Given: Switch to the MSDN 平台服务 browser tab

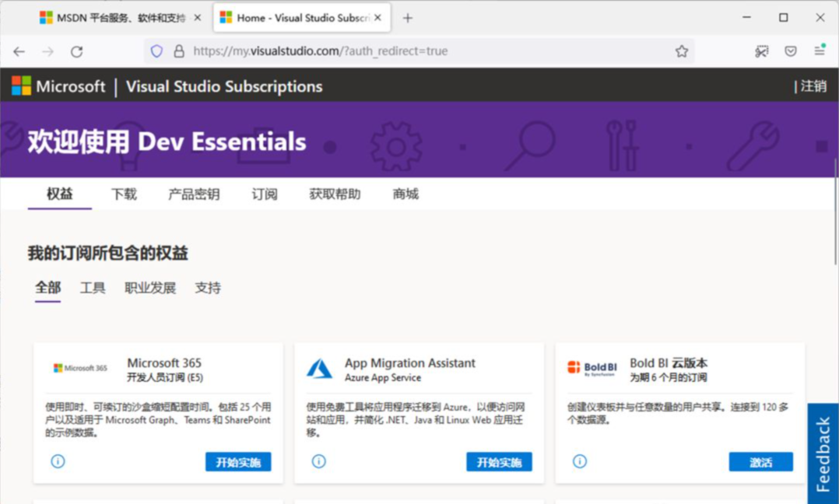Looking at the screenshot, I should click(121, 18).
